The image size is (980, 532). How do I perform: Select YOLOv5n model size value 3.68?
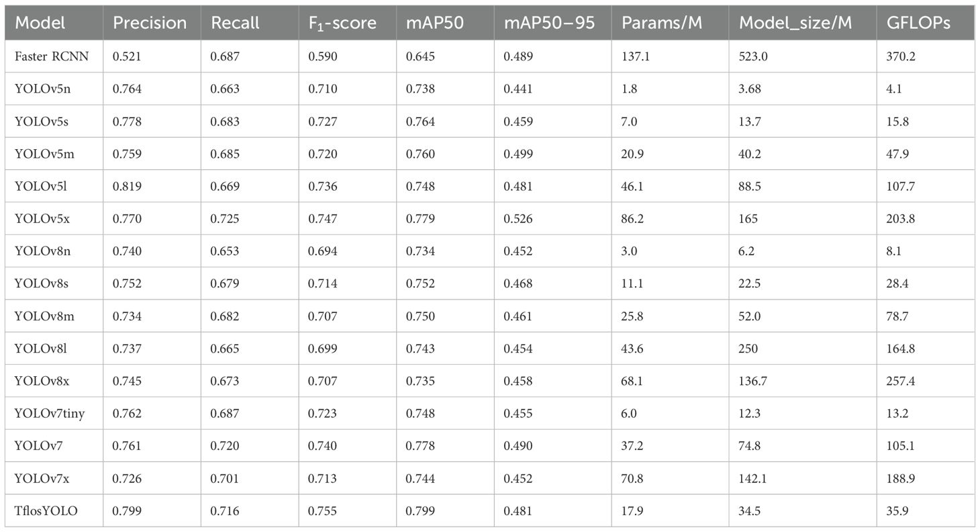pos(750,89)
